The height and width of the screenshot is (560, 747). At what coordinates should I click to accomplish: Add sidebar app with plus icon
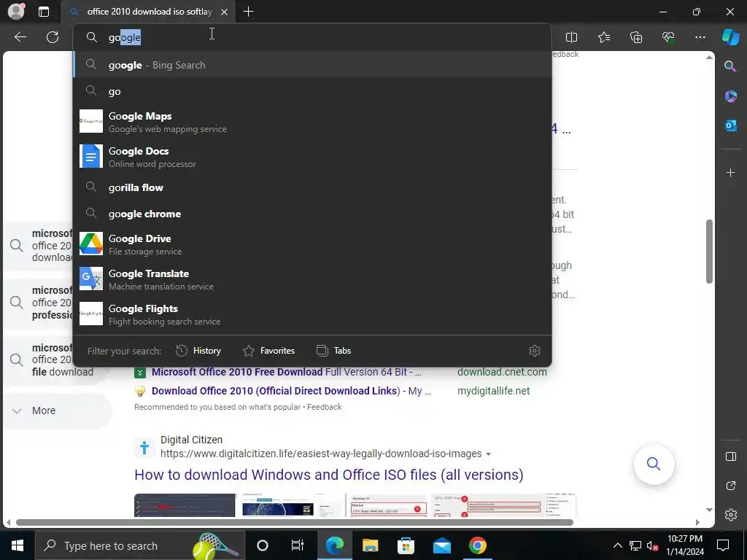tap(730, 172)
